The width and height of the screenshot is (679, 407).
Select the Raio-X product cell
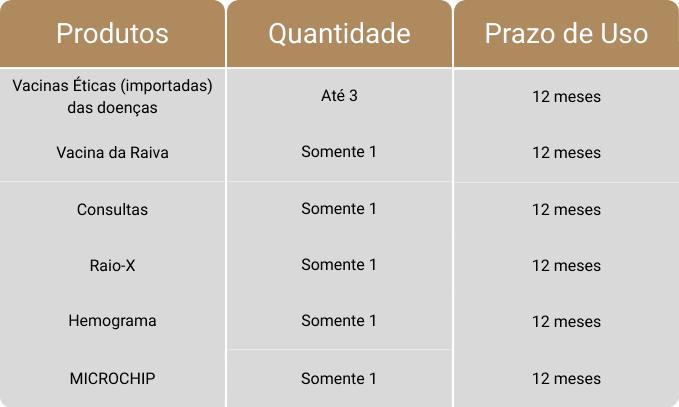(112, 266)
